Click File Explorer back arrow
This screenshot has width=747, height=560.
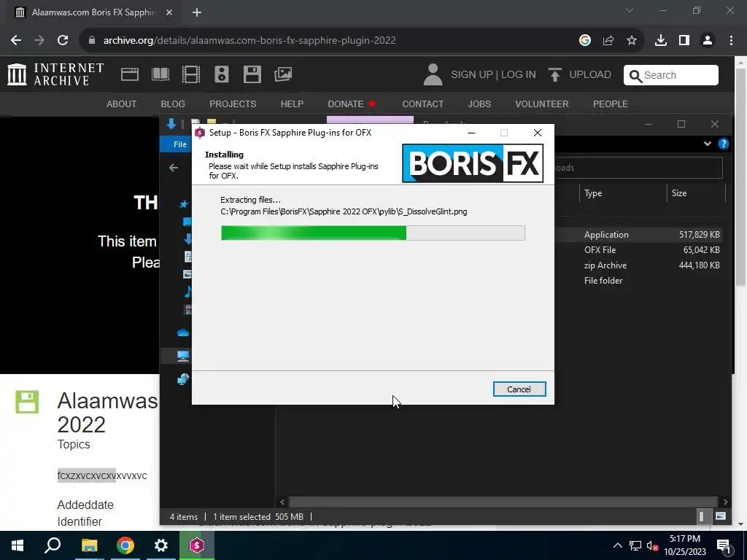point(174,168)
